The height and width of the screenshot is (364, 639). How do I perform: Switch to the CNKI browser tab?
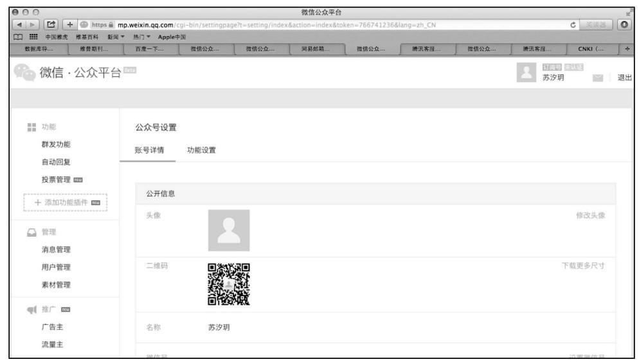[591, 49]
